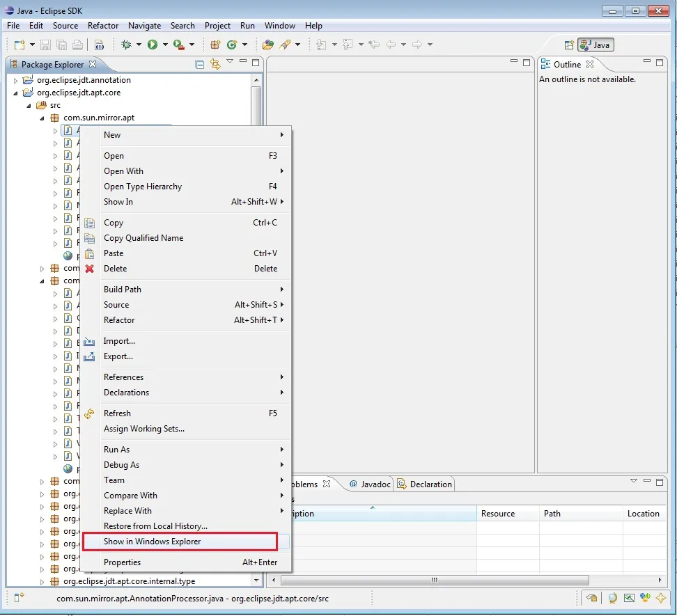The height and width of the screenshot is (616, 677).
Task: Sort by the Location column header
Action: pos(644,514)
